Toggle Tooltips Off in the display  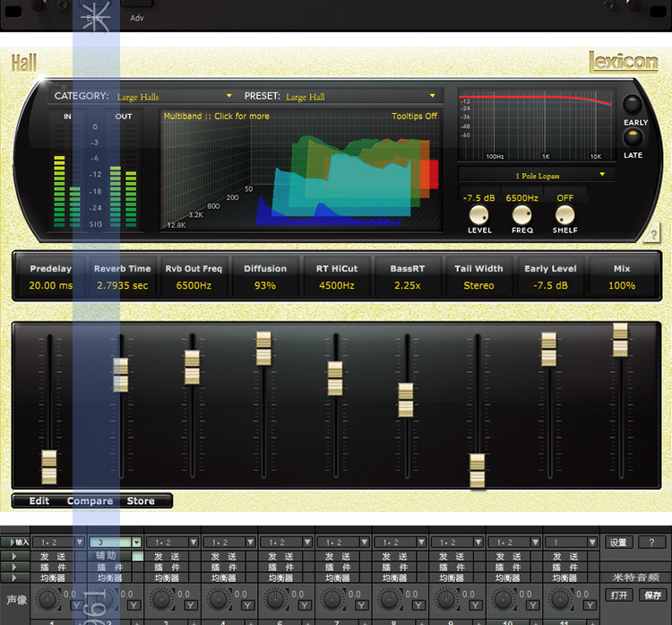[414, 116]
